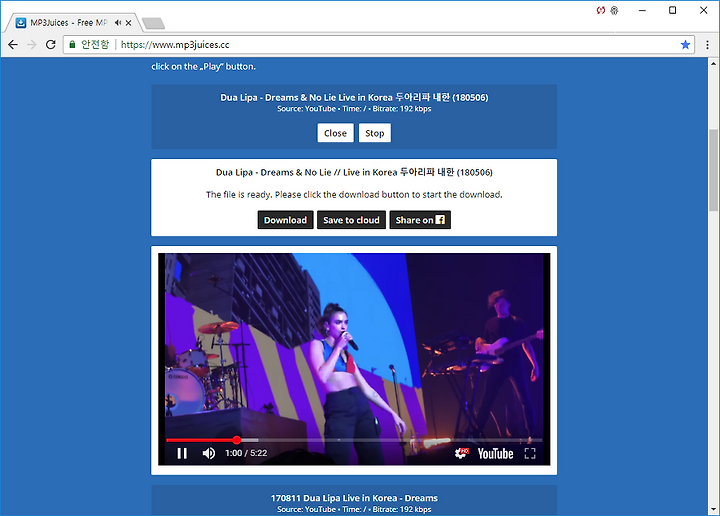Close the Dua Lipa result panel

tap(335, 133)
